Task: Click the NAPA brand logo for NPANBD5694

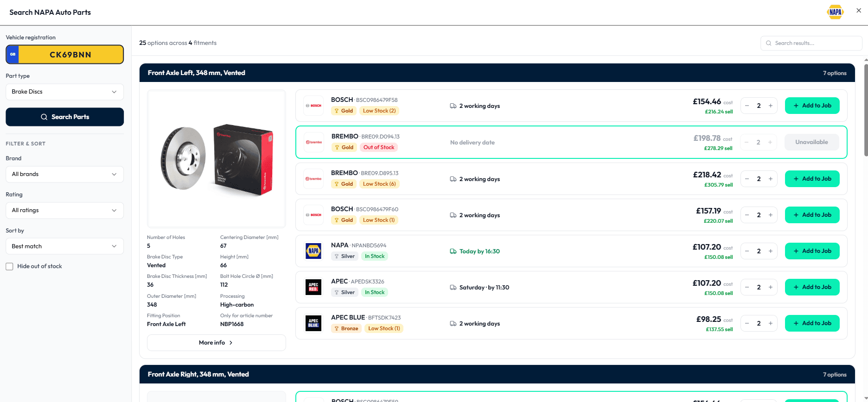Action: [x=313, y=251]
